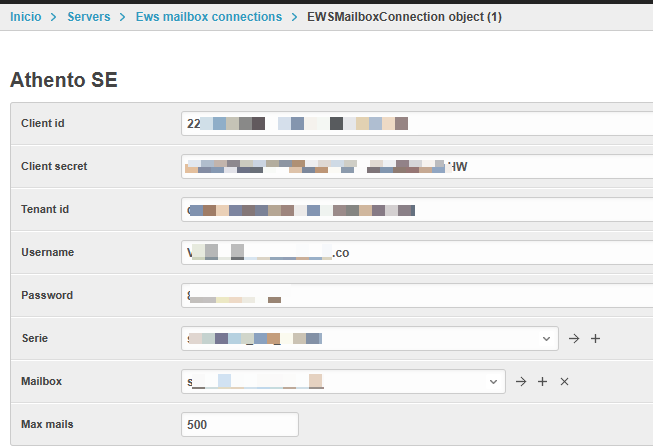Open the selected Serie for editing (arrow icon)
The image size is (653, 447).
tap(574, 339)
